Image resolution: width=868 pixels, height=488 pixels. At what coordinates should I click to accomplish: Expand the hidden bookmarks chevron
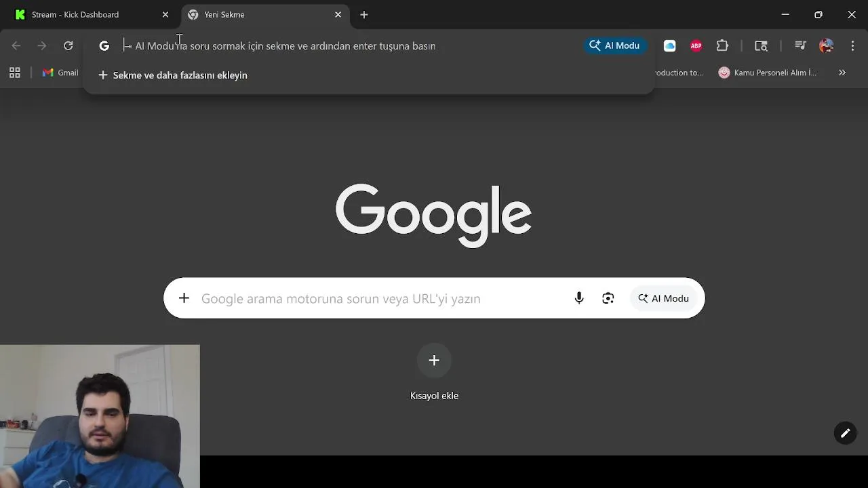coord(842,73)
